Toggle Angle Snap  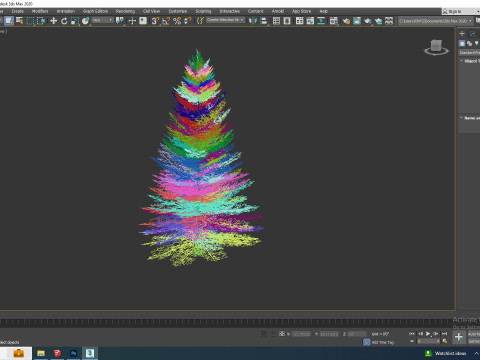[166, 21]
